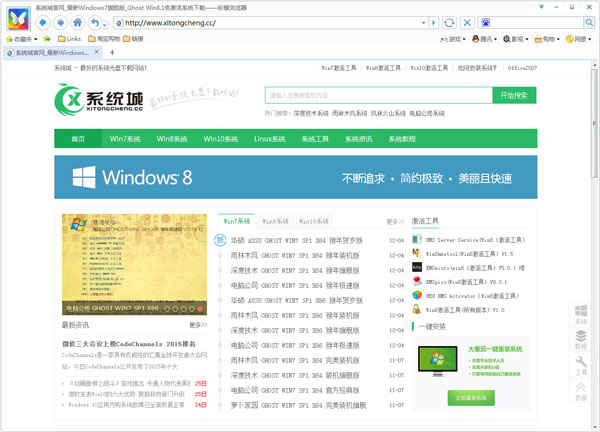The width and height of the screenshot is (600, 432).
Task: Click the Office2007 top link
Action: 522,68
